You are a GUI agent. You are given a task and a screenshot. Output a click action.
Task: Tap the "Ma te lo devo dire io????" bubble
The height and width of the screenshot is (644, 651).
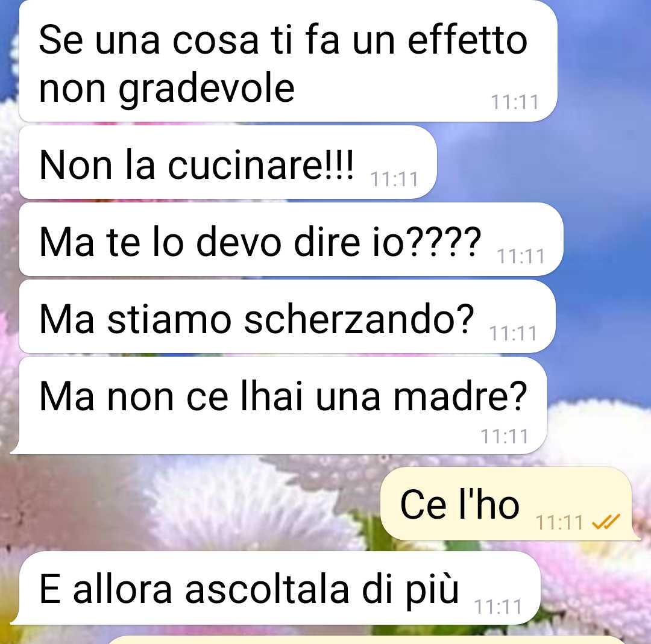tap(292, 239)
